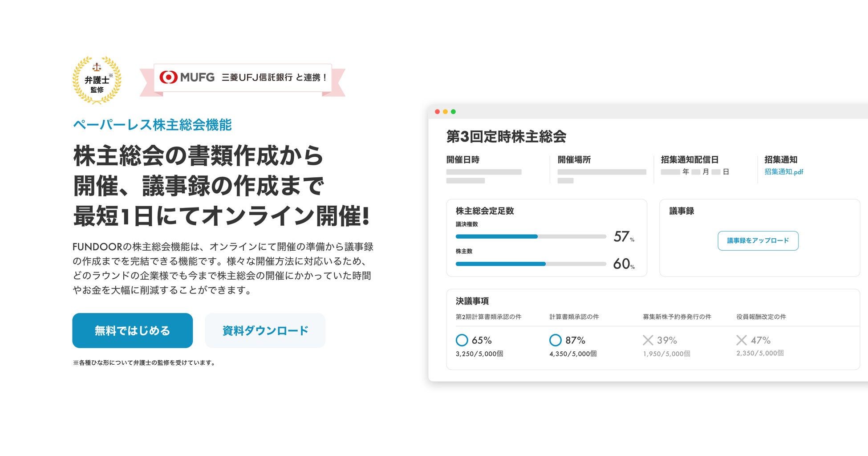Click the X mark beside 47%
Screen dimensions: 868x456
click(741, 340)
